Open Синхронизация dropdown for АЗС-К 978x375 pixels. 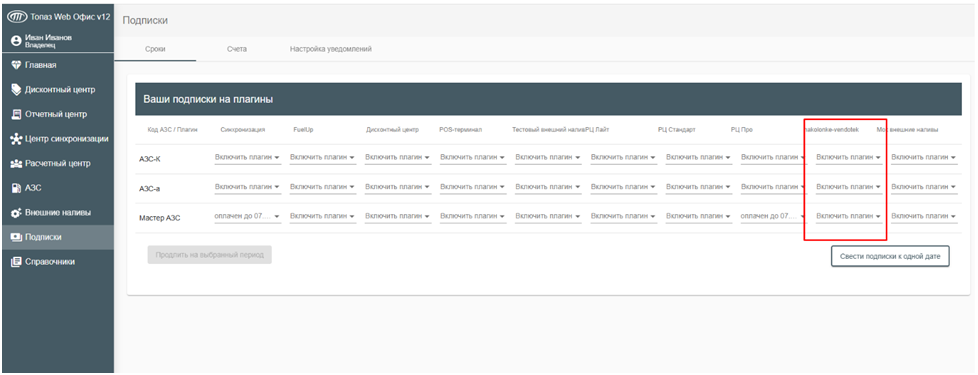[x=248, y=158]
